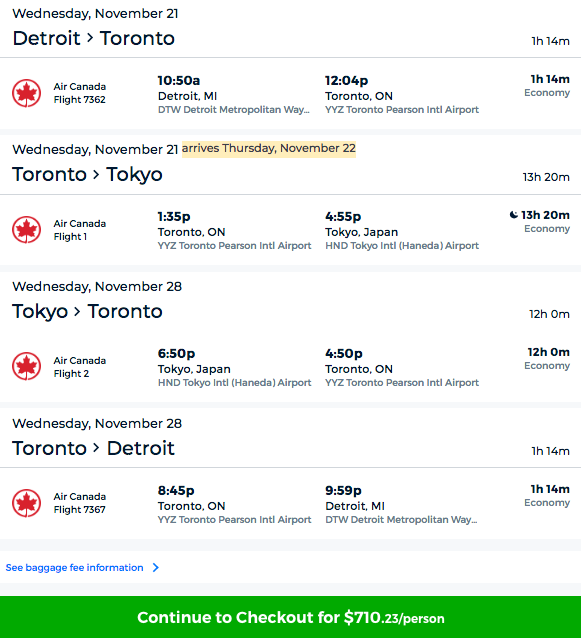Click the Tokyo to Toronto segment heading
Viewport: 581px width, 638px height.
click(x=87, y=311)
